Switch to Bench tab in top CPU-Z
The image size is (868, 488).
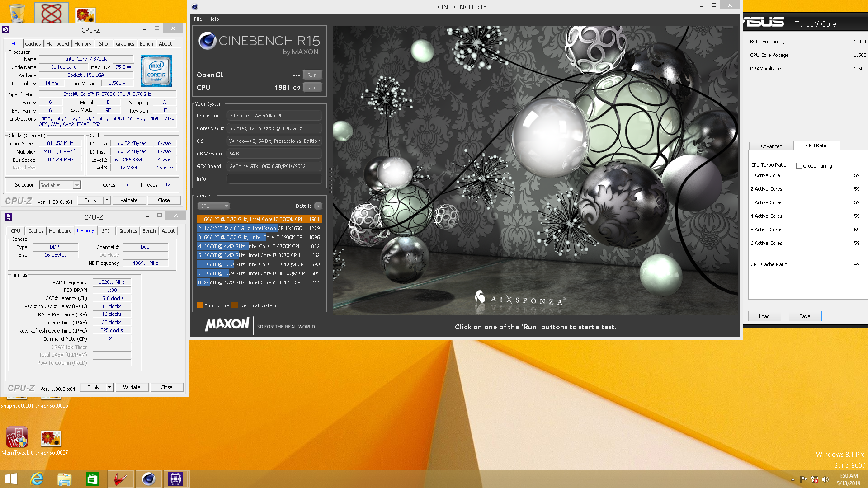click(x=146, y=44)
